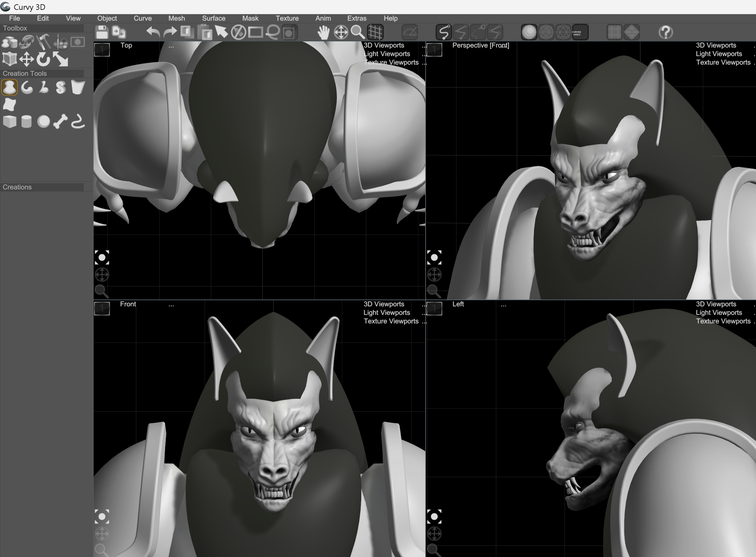Open the paint palette toolbox icon
Image resolution: width=756 pixels, height=557 pixels.
coord(61,42)
